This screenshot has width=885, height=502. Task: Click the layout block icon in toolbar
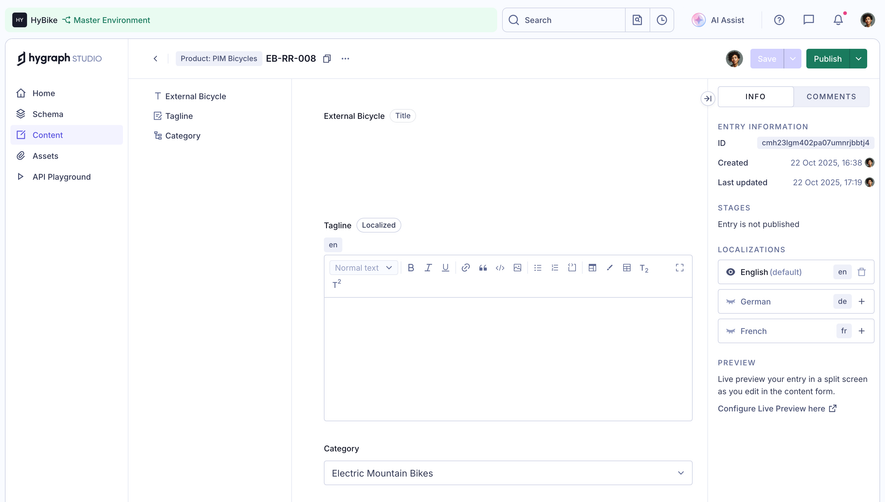592,268
